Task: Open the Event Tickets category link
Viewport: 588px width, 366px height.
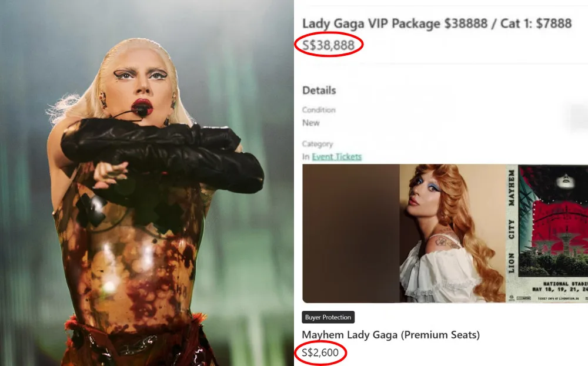Action: coord(336,157)
